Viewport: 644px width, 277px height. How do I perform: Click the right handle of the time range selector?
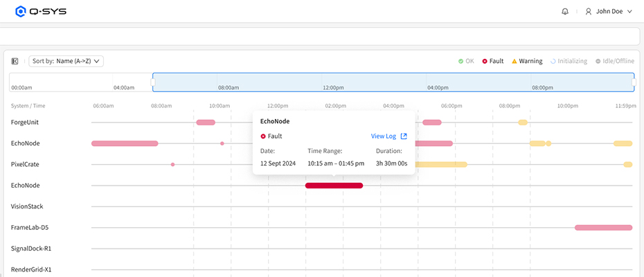[x=634, y=82]
